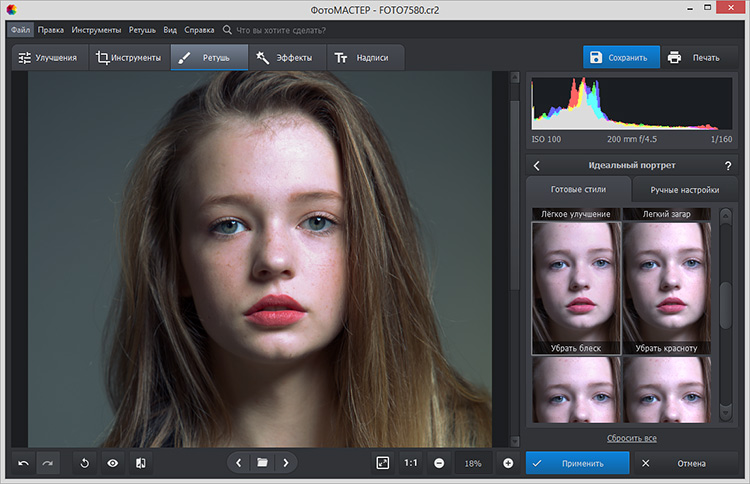
Task: Collapse Идеальный портрет panel with back chevron
Action: 536,165
